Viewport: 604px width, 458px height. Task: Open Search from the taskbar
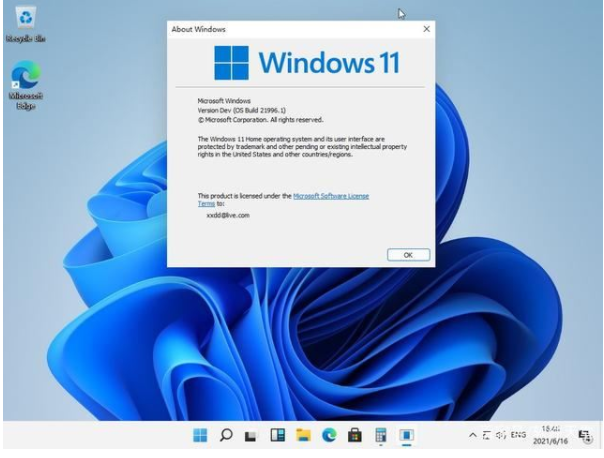click(x=226, y=435)
